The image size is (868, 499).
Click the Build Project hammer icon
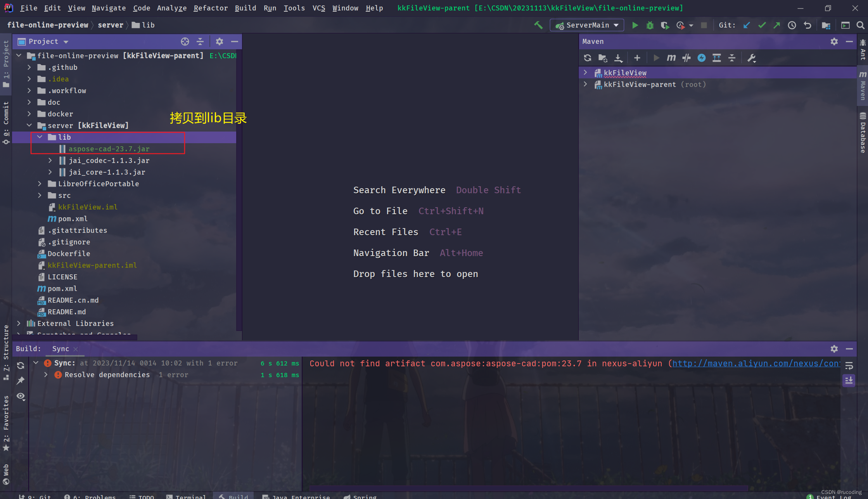click(x=538, y=25)
